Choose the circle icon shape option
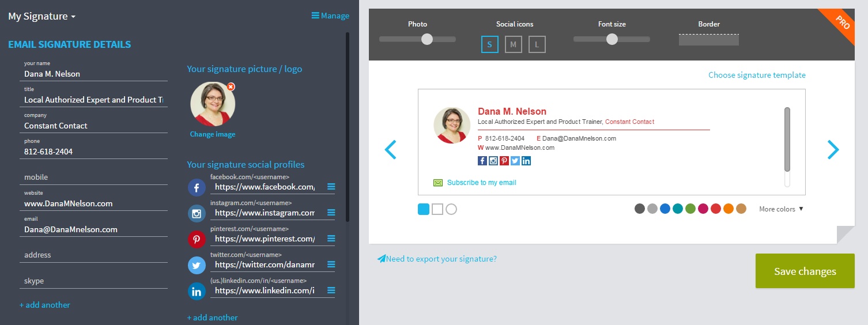868x325 pixels. (x=451, y=209)
